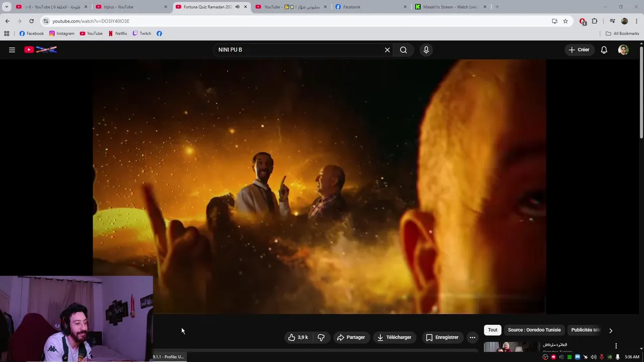644x362 pixels.
Task: Open the YouTube account avatar menu
Action: click(x=623, y=50)
